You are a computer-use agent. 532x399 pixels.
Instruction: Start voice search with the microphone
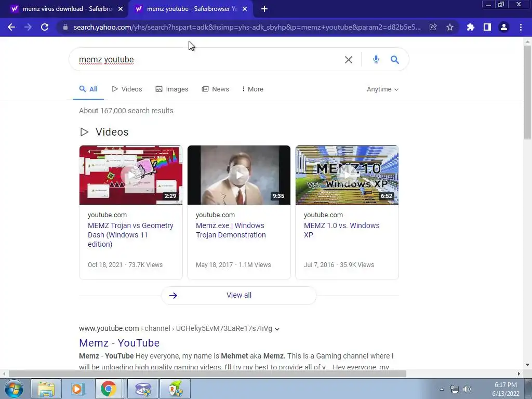coord(376,59)
